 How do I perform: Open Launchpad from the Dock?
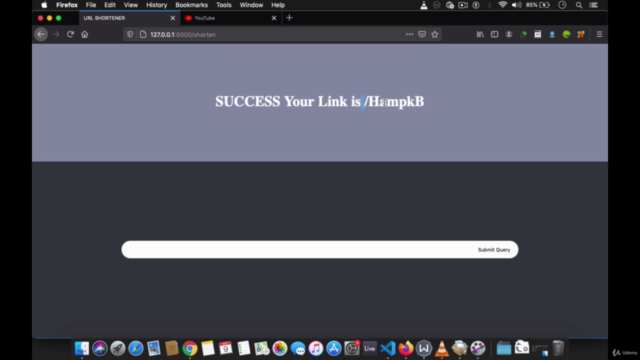118,348
